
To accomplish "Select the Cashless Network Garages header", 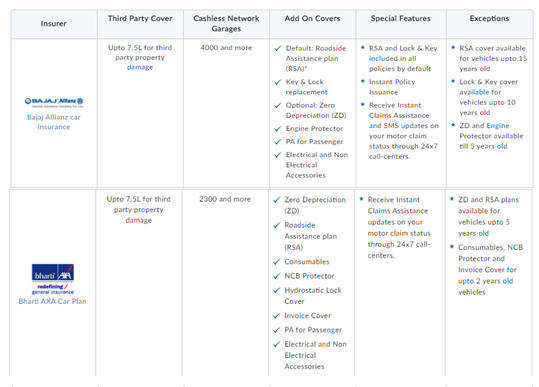I will [226, 24].
